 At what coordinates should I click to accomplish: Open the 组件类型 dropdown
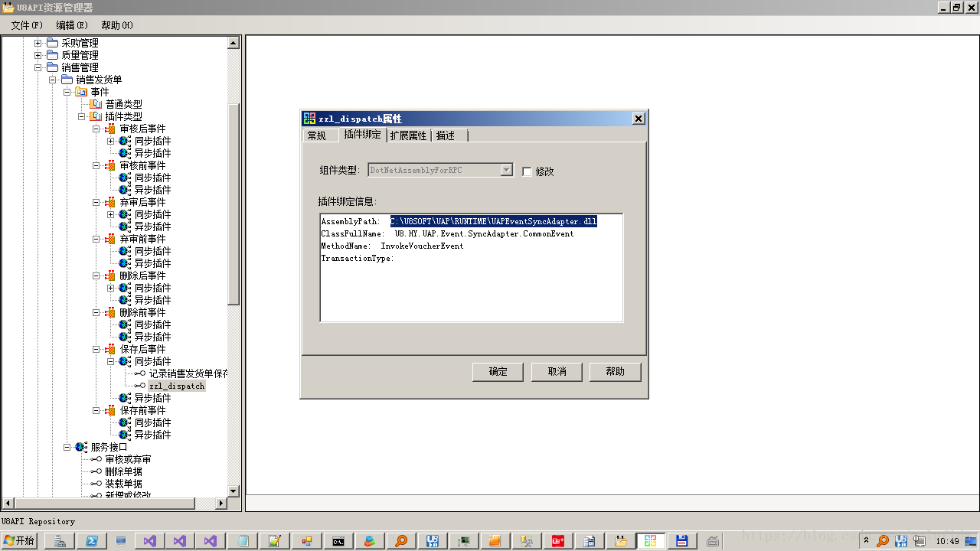(x=507, y=170)
